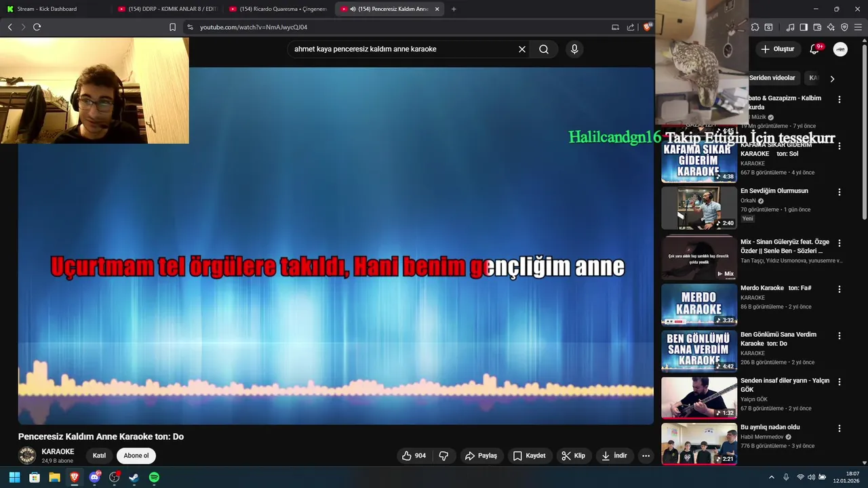
Task: Subscribe using the Abone ol button
Action: click(136, 455)
